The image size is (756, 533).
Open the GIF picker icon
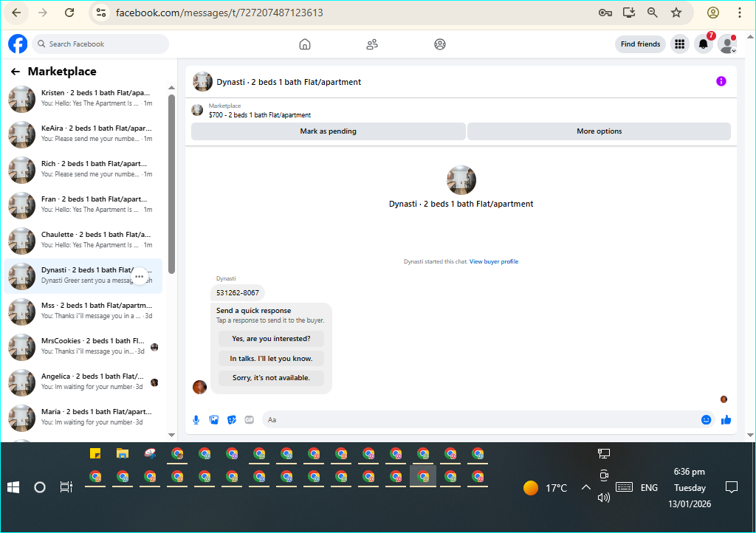[250, 420]
